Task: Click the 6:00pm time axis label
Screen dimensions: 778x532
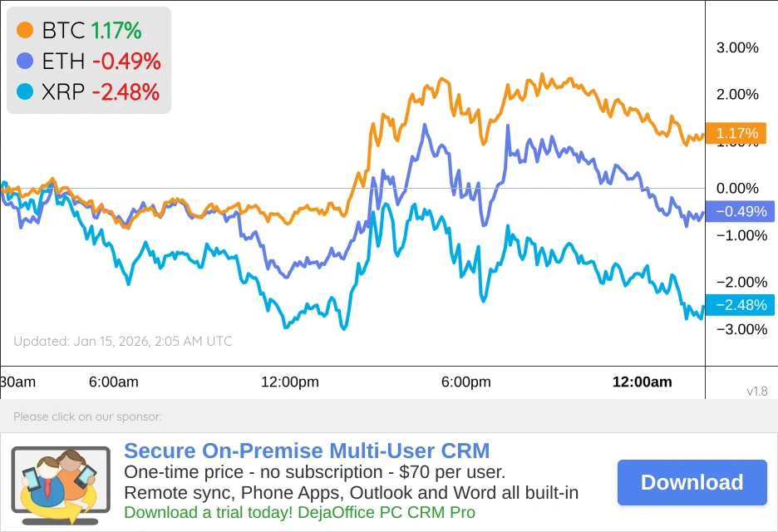Action: (x=465, y=382)
